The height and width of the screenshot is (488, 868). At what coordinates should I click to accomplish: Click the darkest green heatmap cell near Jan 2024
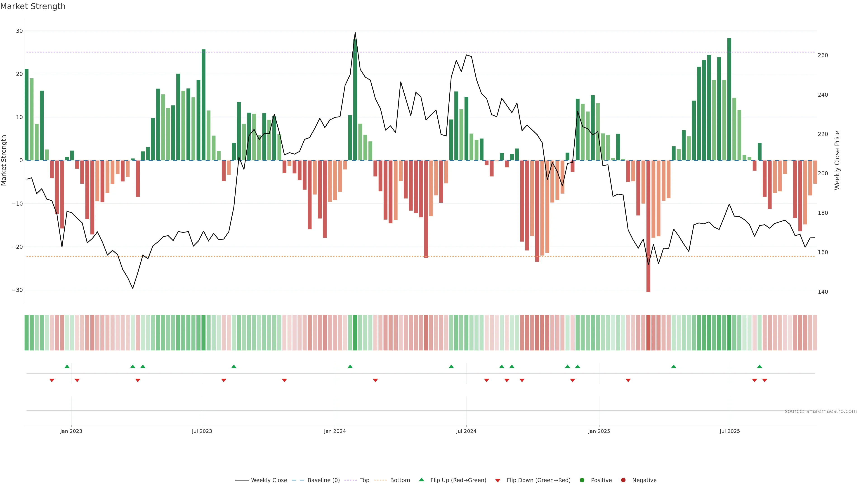pos(355,333)
